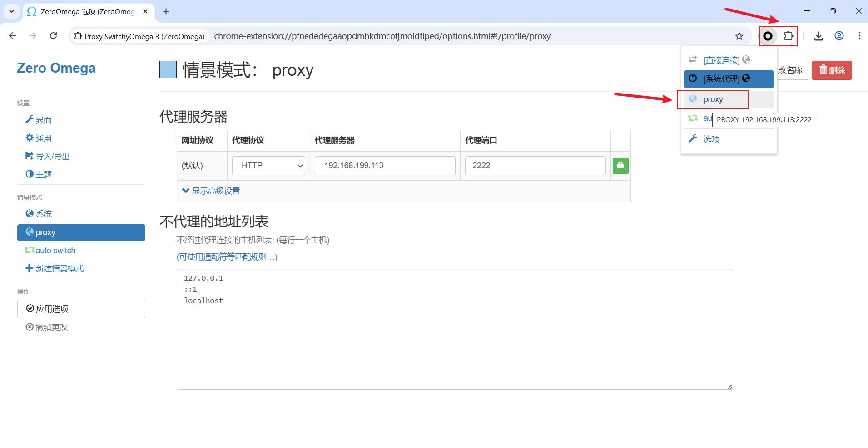Select the auto switch profile in the sidebar
This screenshot has height=448, width=868.
pos(55,250)
